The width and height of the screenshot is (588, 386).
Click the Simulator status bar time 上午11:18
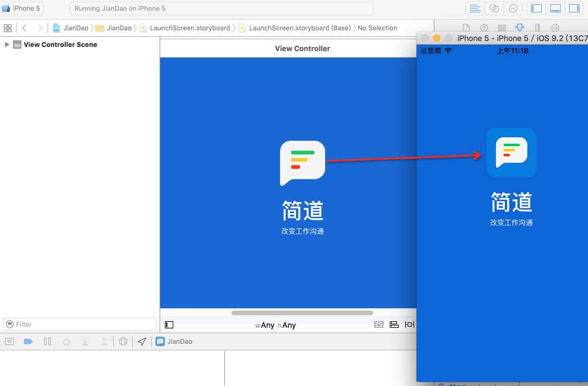pyautogui.click(x=512, y=50)
